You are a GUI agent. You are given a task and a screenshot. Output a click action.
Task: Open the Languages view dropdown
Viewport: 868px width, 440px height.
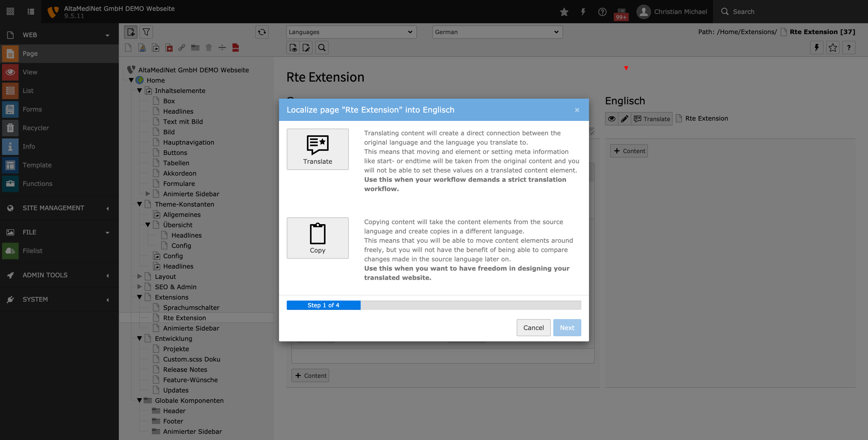(x=351, y=32)
